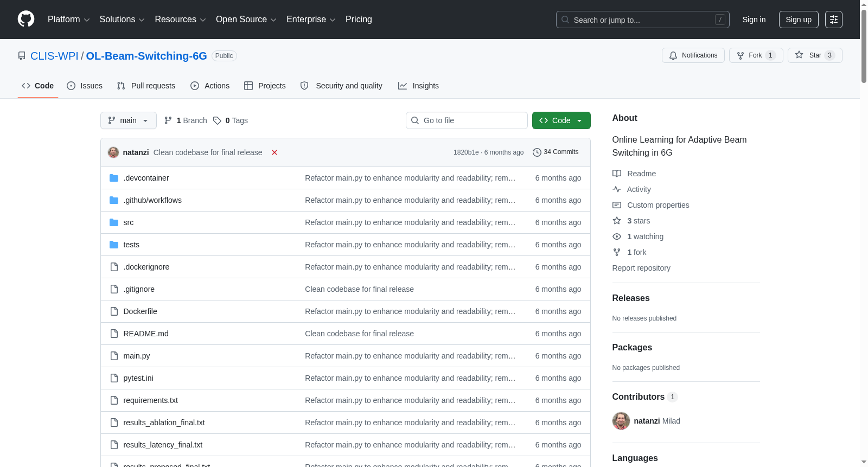Expand the Solutions menu

tap(122, 20)
